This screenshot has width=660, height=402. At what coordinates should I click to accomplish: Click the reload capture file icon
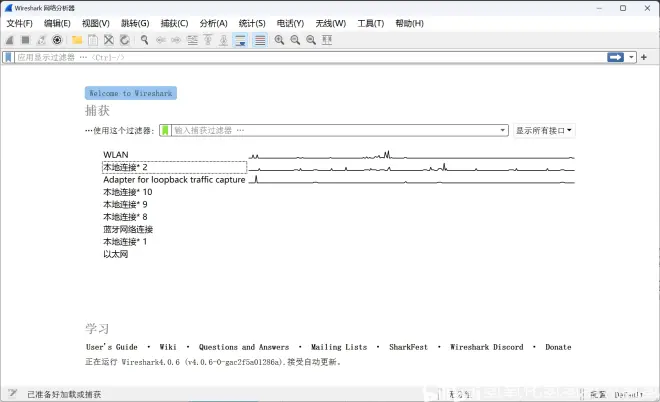[x=125, y=40]
